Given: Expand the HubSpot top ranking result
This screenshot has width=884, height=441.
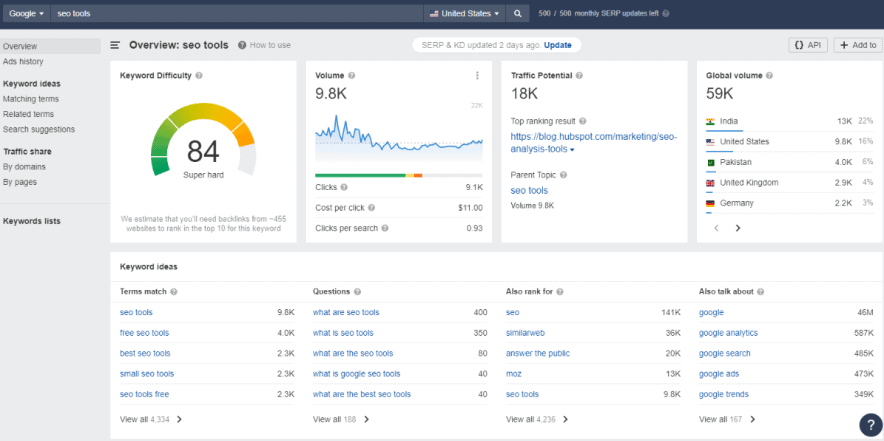Looking at the screenshot, I should click(572, 149).
